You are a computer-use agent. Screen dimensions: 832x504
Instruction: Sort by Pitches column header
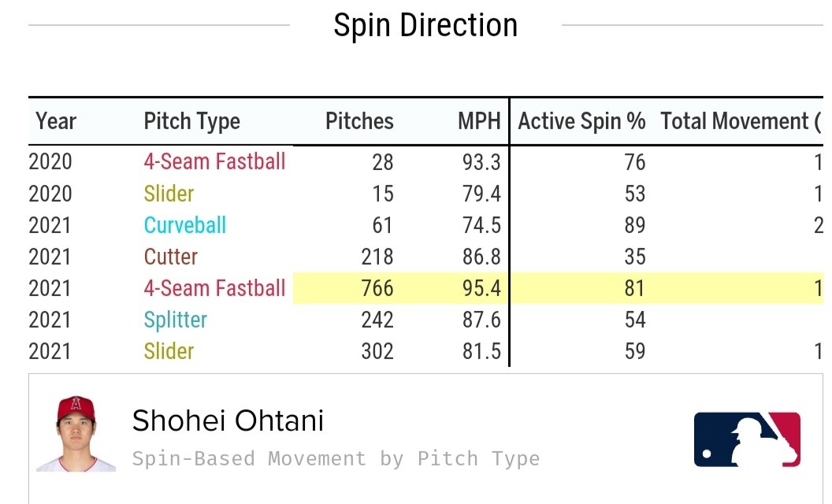359,121
